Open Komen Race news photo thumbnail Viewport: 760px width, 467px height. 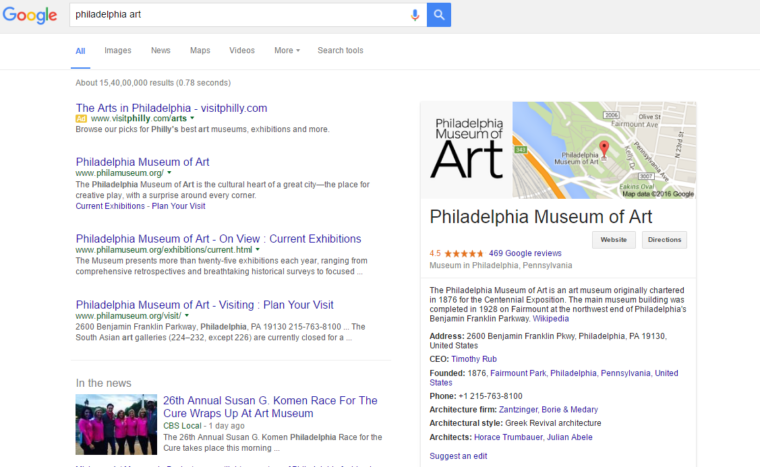coord(116,424)
